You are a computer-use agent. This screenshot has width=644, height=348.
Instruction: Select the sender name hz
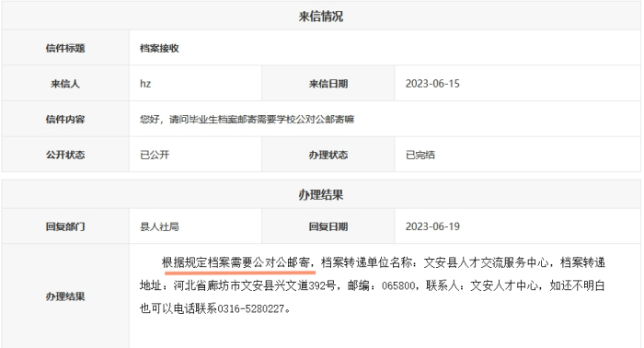tap(145, 84)
